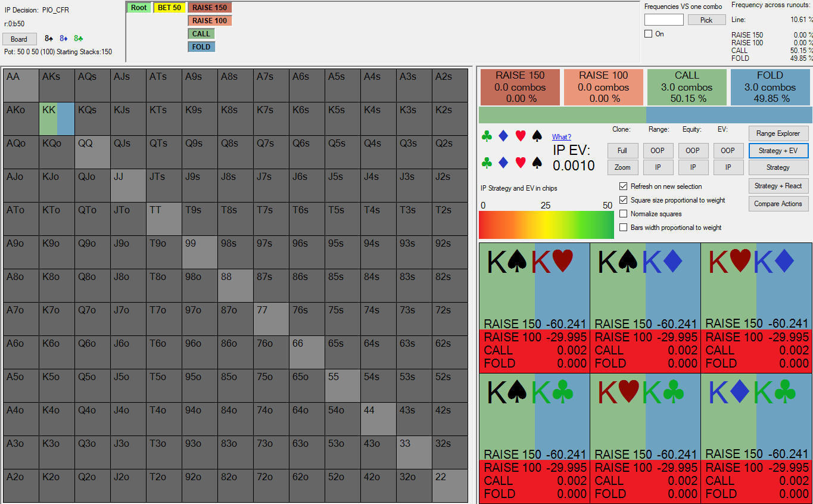Click the 8♦ board card
Image resolution: width=813 pixels, height=504 pixels.
pos(64,39)
